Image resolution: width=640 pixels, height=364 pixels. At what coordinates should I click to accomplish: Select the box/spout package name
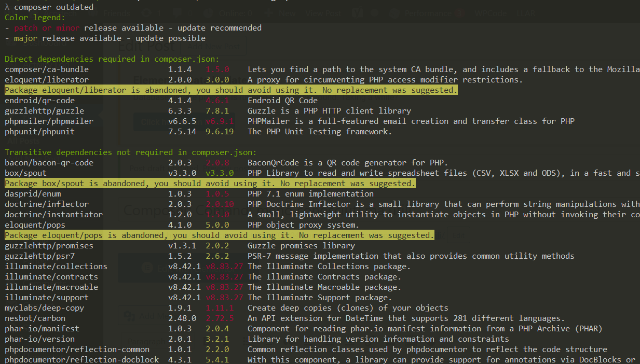click(x=25, y=173)
